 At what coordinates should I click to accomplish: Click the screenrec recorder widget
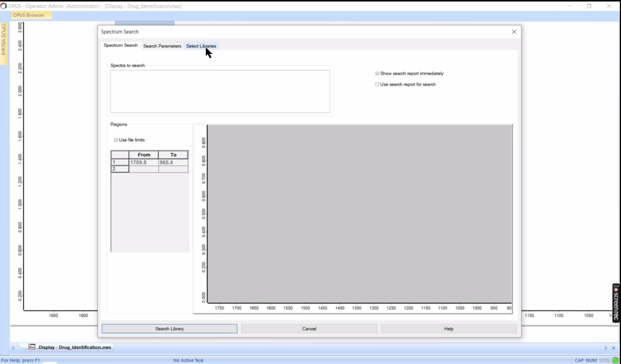616,303
